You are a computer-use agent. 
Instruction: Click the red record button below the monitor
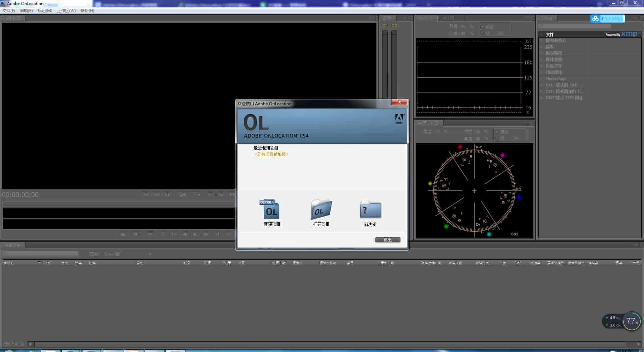pyautogui.click(x=137, y=234)
